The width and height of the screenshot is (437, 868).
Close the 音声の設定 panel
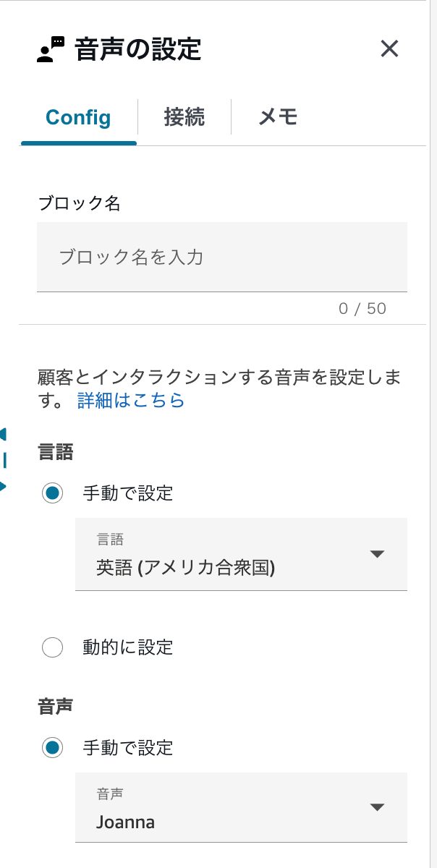tap(390, 49)
